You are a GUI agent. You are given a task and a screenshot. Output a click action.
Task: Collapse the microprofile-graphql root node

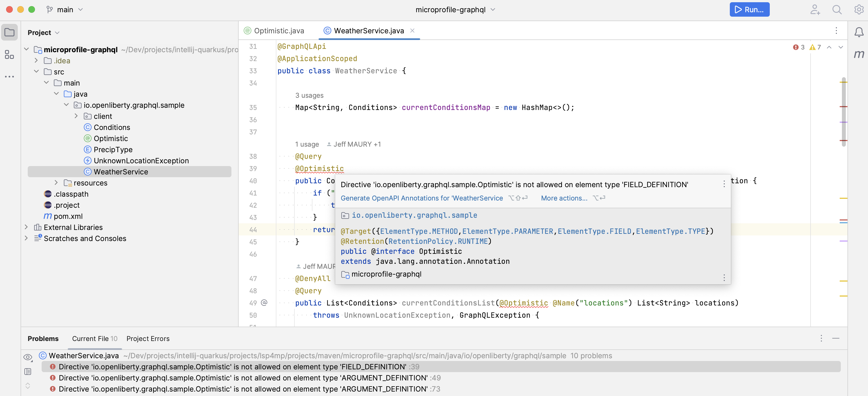26,49
